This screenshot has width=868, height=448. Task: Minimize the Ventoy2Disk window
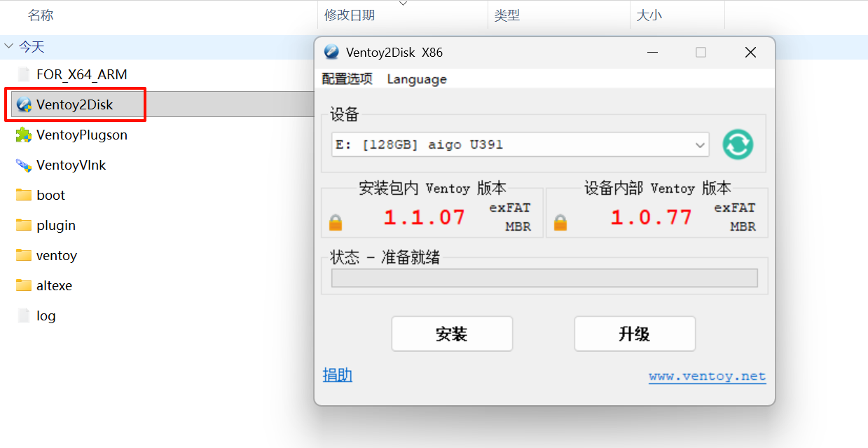652,53
